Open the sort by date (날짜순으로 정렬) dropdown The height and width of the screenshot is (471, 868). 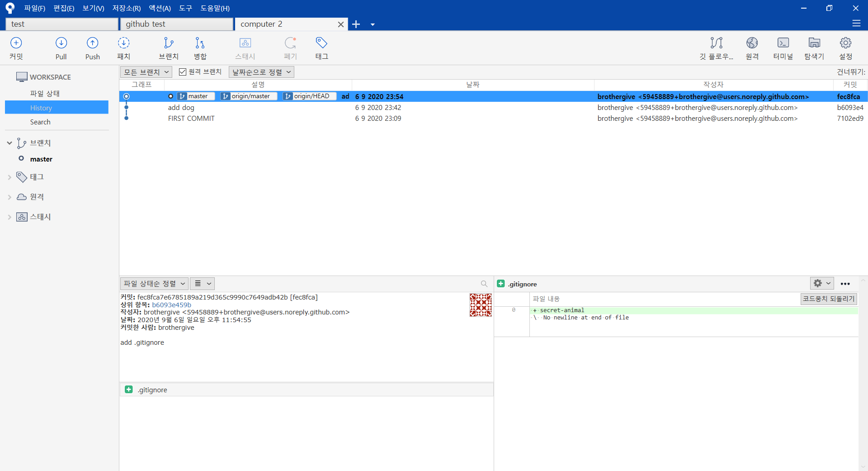tap(261, 72)
